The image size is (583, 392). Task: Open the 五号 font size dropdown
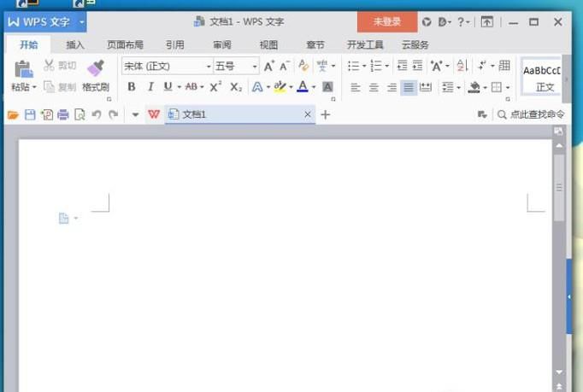tap(255, 66)
